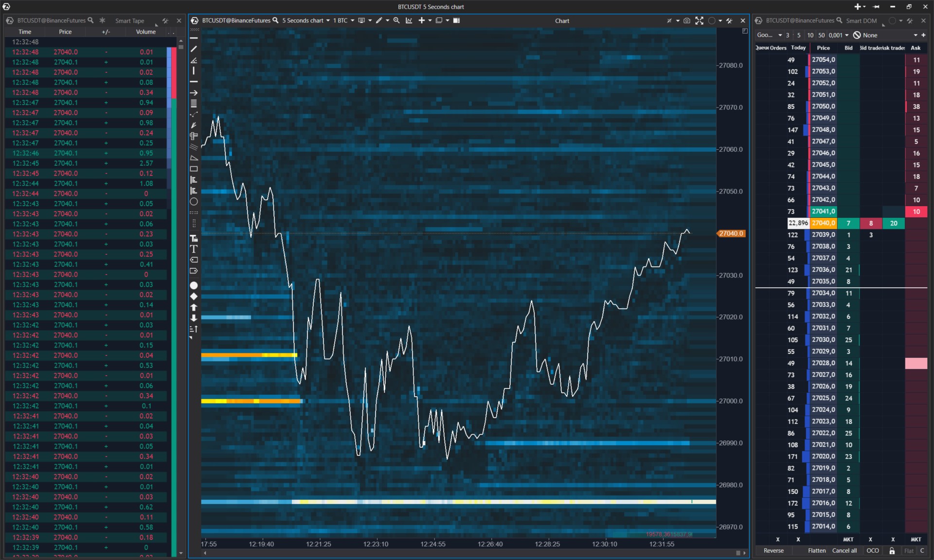Select the rectangle drawing tool
The height and width of the screenshot is (560, 934).
(x=194, y=169)
